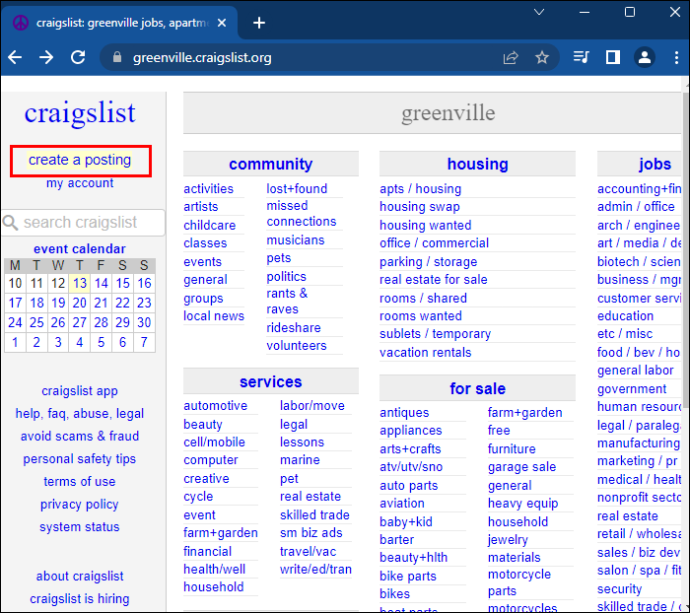The width and height of the screenshot is (690, 613).
Task: Open the lost+found link
Action: pyautogui.click(x=297, y=189)
